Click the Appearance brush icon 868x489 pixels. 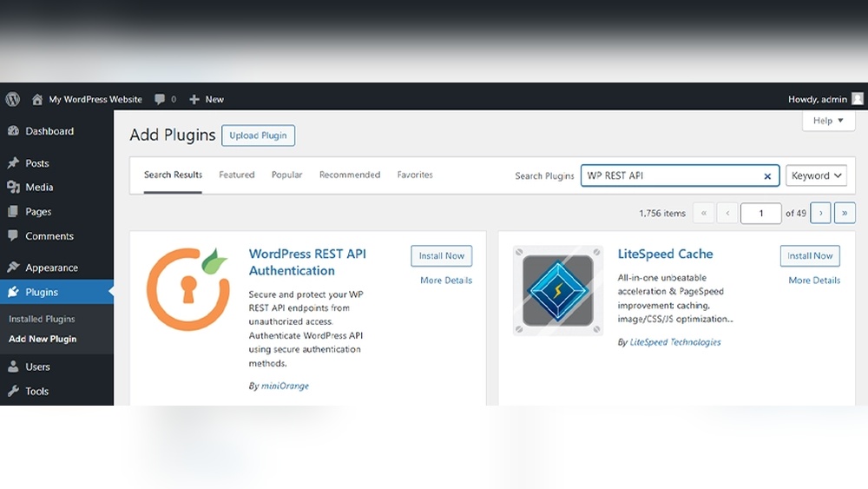click(13, 268)
